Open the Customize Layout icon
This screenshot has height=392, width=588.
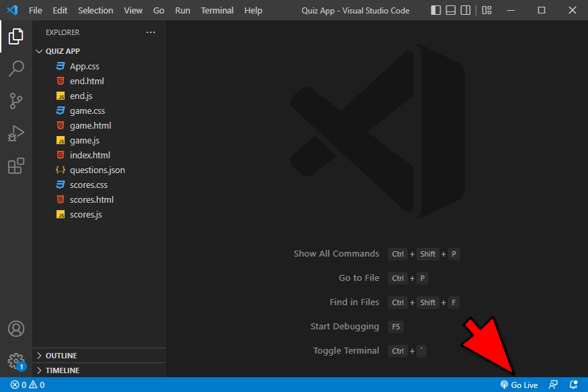[x=487, y=10]
